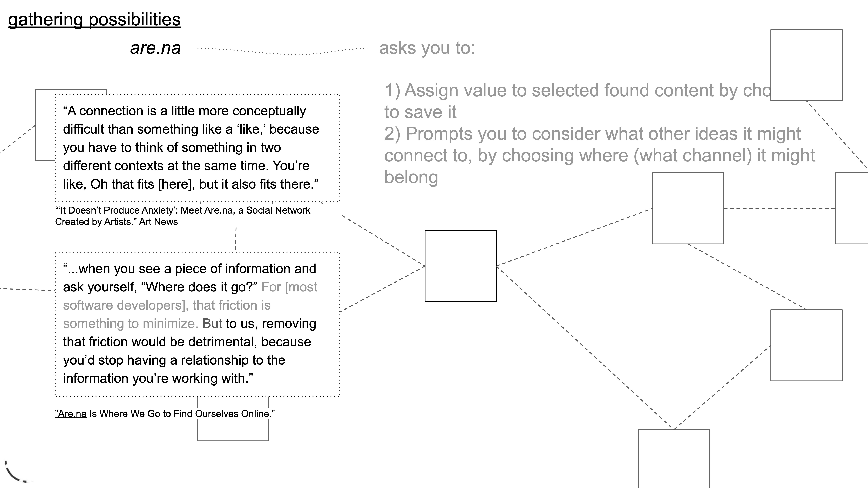Click the "A connection is a little more" quote box

pos(197,148)
